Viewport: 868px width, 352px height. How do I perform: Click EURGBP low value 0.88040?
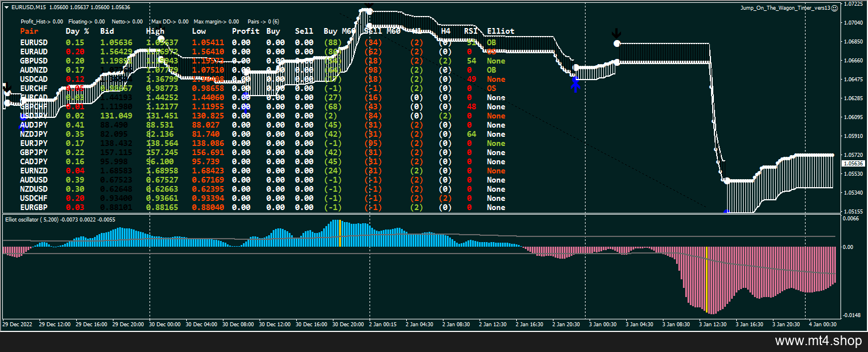click(208, 207)
